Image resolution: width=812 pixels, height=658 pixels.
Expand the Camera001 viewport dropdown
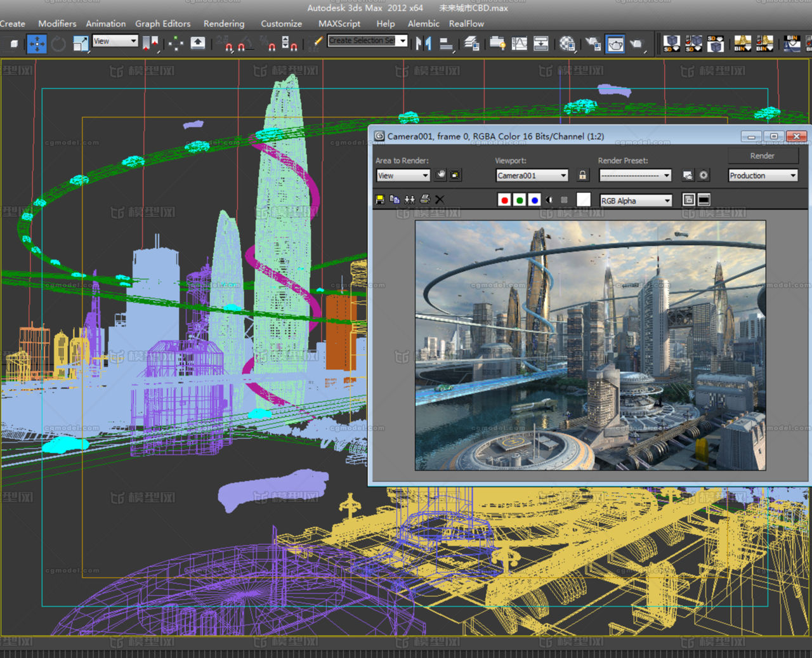pos(532,176)
